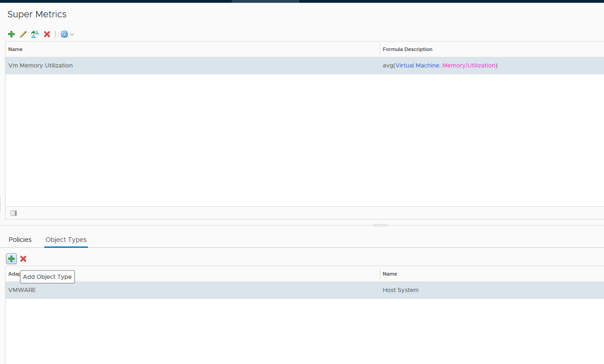Image resolution: width=604 pixels, height=364 pixels.
Task: Edit the selected super metric with the pencil
Action: 23,34
